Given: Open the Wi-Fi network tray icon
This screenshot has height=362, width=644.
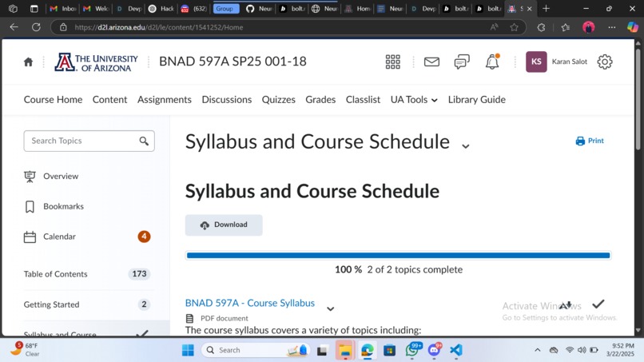Looking at the screenshot, I should click(569, 350).
